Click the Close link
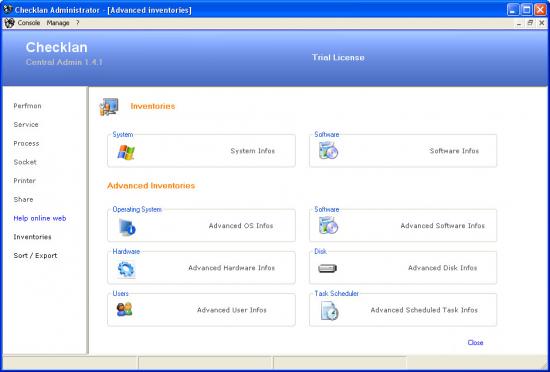 tap(475, 343)
